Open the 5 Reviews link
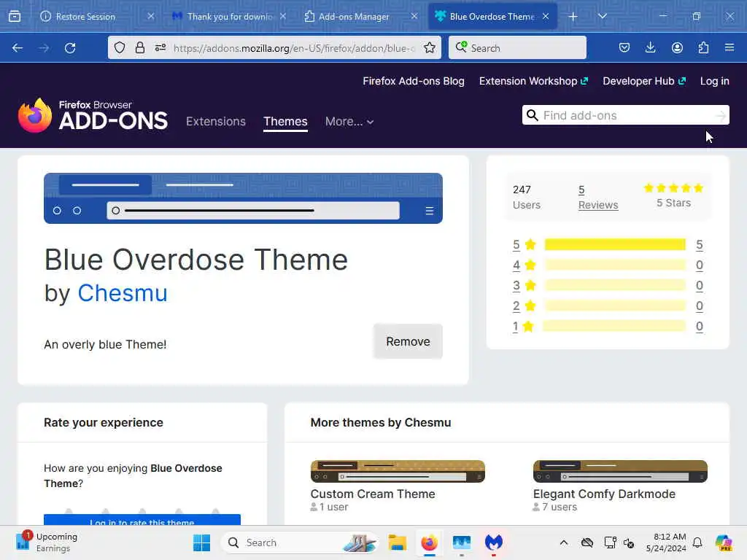The image size is (747, 560). (598, 197)
